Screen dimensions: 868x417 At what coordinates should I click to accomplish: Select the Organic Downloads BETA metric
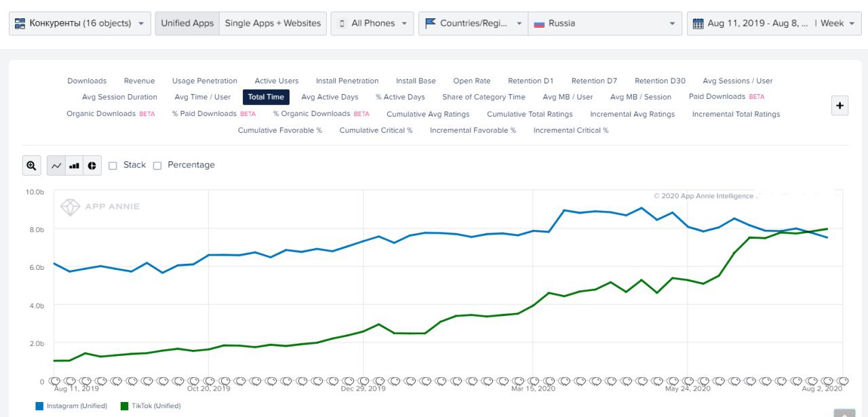click(x=111, y=114)
